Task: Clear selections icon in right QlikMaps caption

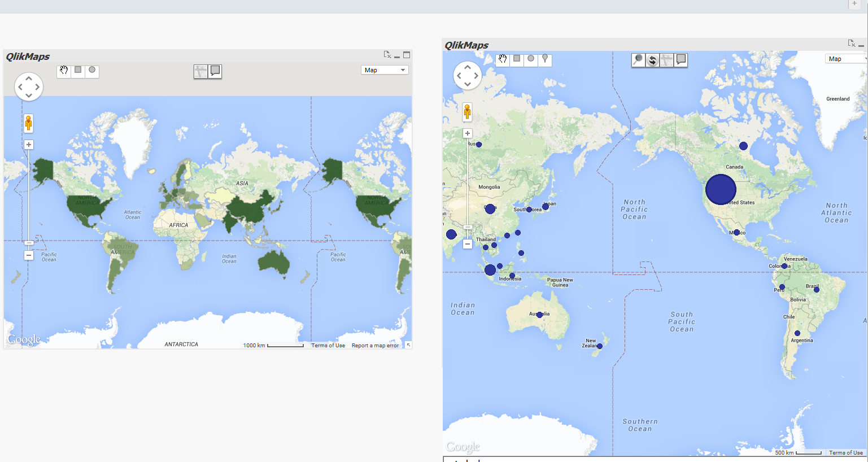Action: [852, 43]
